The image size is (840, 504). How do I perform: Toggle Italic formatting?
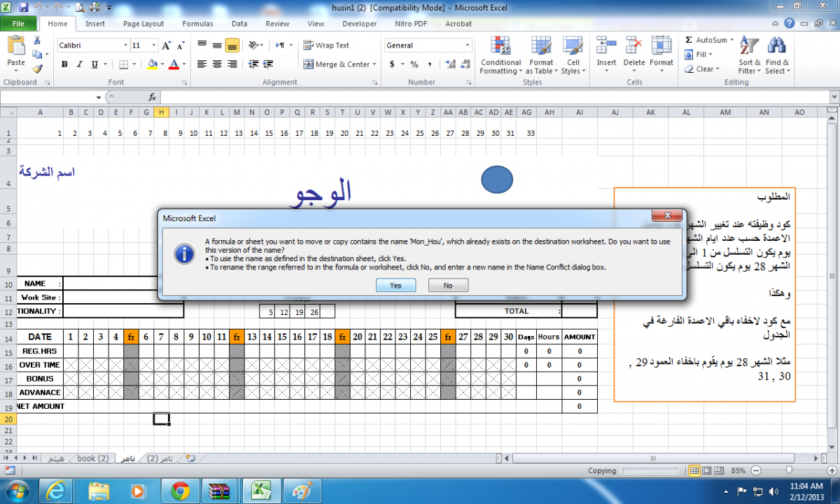coord(79,64)
